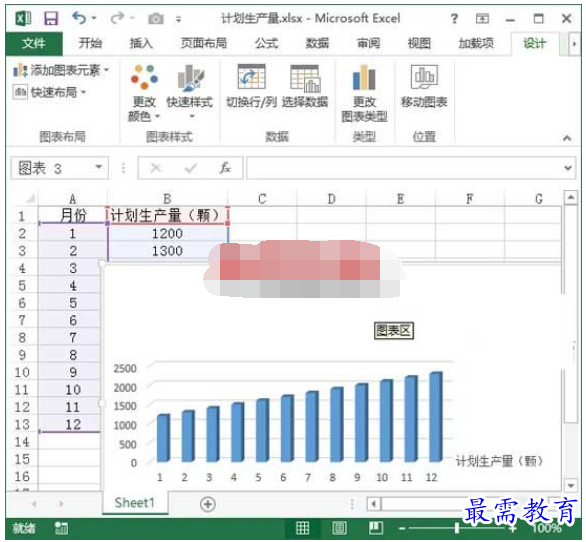Image resolution: width=586 pixels, height=542 pixels.
Task: Expand 添加图表元素 Add Chart Element menu
Action: (61, 70)
